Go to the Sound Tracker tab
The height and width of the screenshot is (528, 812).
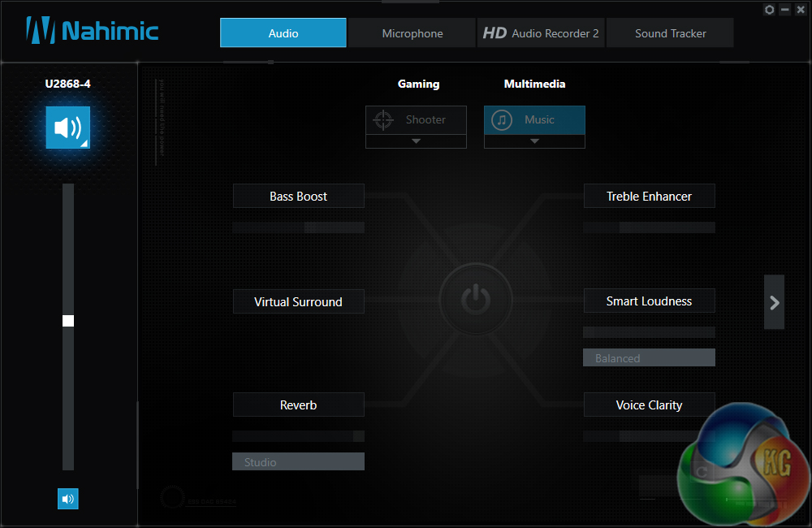pos(670,33)
